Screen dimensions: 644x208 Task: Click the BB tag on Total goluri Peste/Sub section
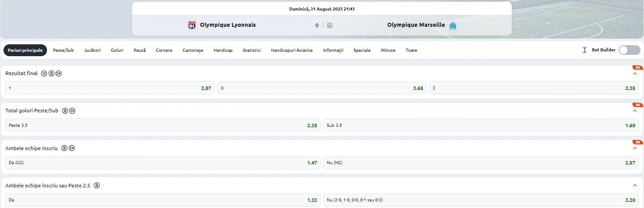tap(637, 105)
